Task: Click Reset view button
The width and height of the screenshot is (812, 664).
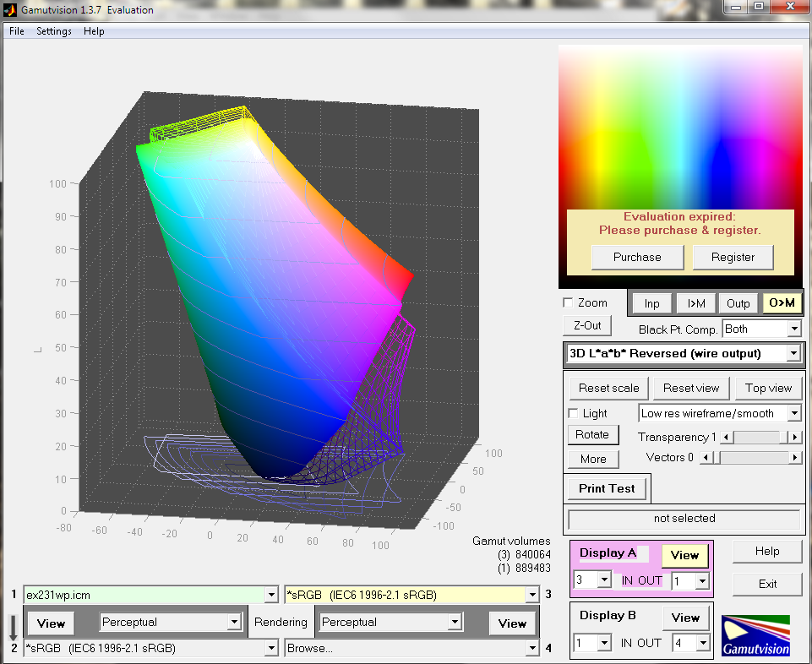Action: point(691,388)
